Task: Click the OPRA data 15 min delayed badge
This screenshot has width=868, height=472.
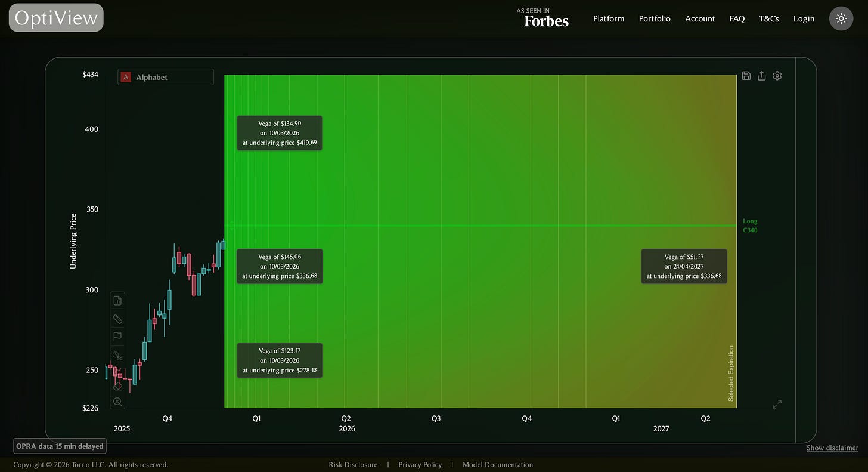Action: point(60,446)
